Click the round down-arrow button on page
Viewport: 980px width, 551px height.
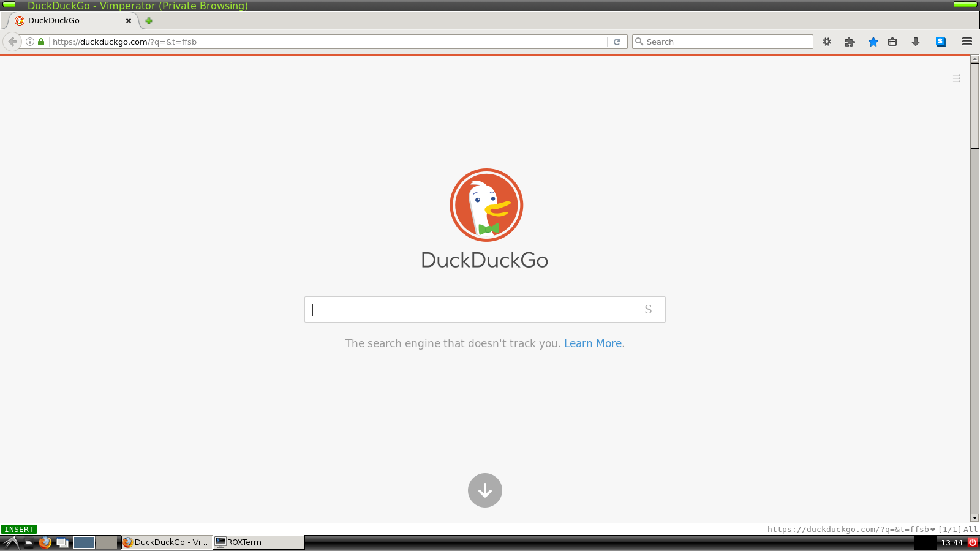click(485, 490)
